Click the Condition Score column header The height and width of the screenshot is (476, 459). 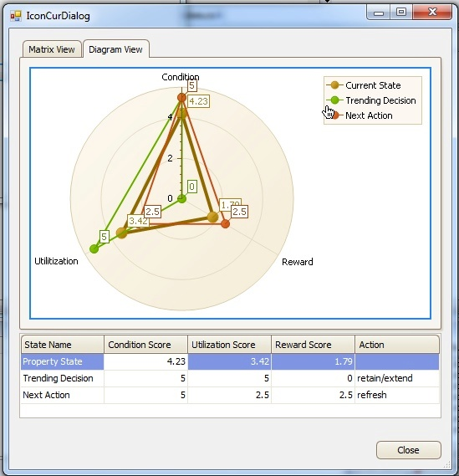(146, 345)
